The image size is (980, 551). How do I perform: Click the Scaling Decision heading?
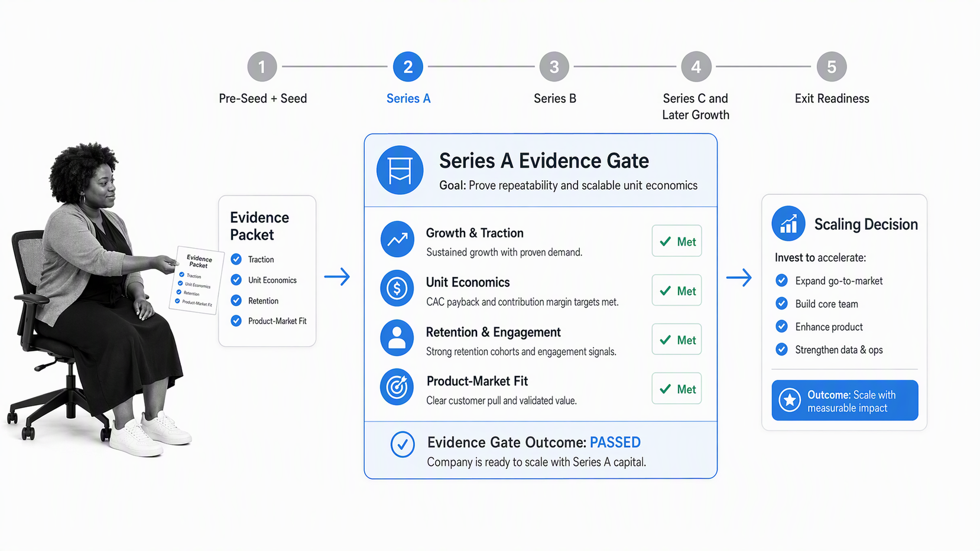tap(866, 224)
